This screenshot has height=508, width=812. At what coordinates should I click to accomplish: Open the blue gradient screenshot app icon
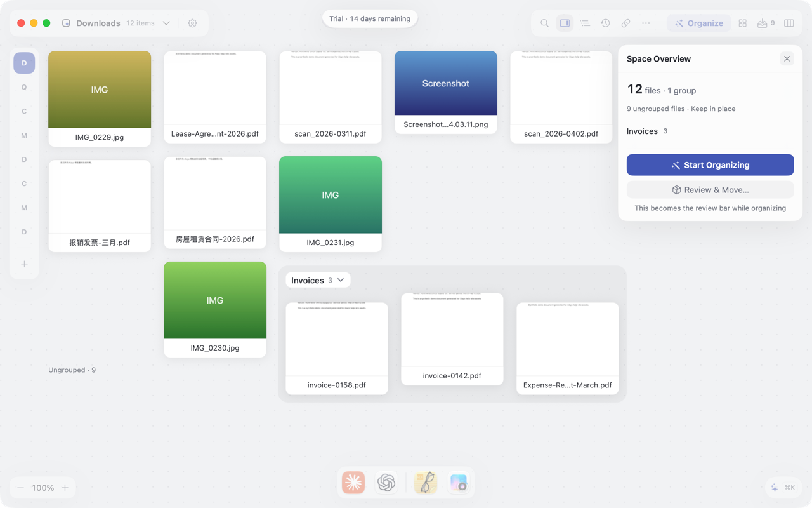[x=458, y=483]
